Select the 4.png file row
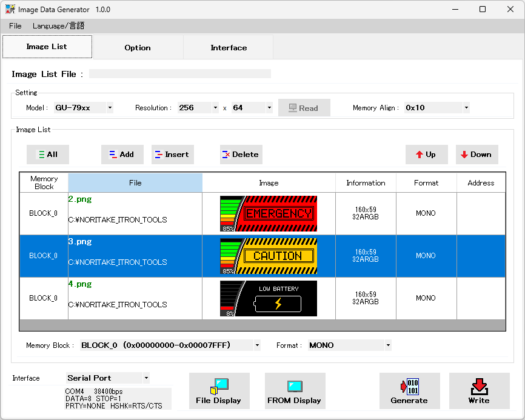Image resolution: width=525 pixels, height=420 pixels. pyautogui.click(x=135, y=298)
